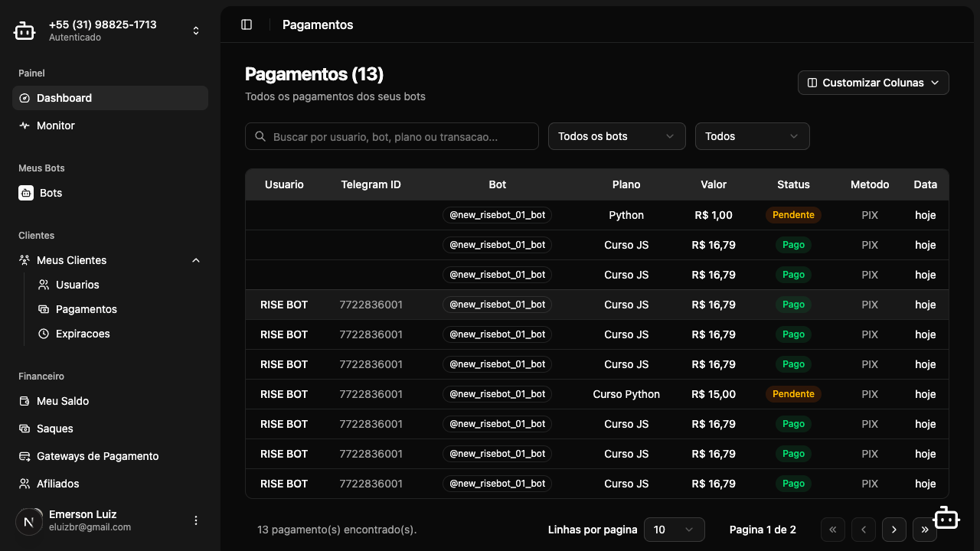The height and width of the screenshot is (551, 980).
Task: Open the Todos os bots dropdown
Action: click(617, 136)
